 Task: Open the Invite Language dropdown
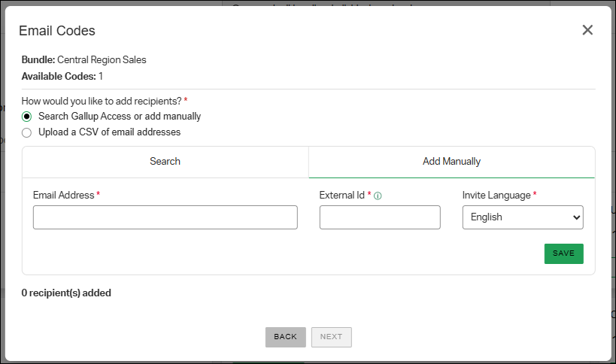523,217
